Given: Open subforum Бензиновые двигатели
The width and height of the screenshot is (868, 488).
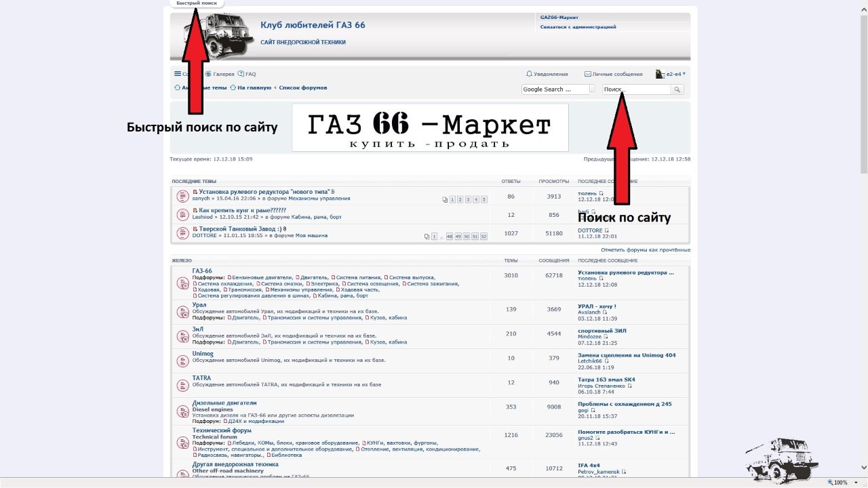Looking at the screenshot, I should click(262, 277).
